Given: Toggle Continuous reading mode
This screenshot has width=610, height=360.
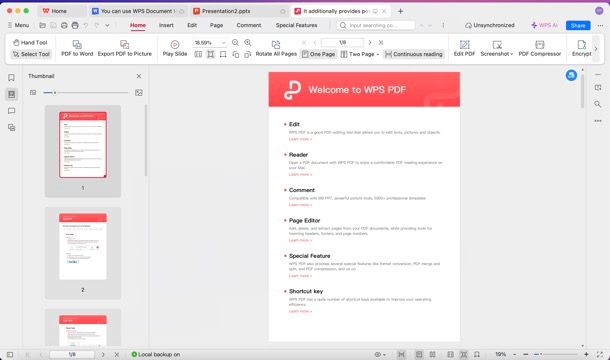Looking at the screenshot, I should 414,54.
